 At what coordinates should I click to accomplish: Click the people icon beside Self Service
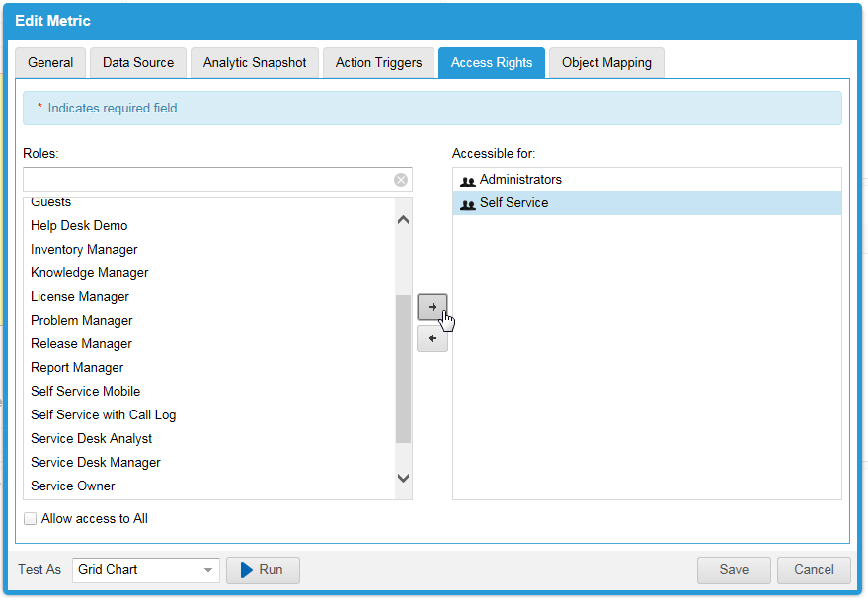click(x=467, y=202)
